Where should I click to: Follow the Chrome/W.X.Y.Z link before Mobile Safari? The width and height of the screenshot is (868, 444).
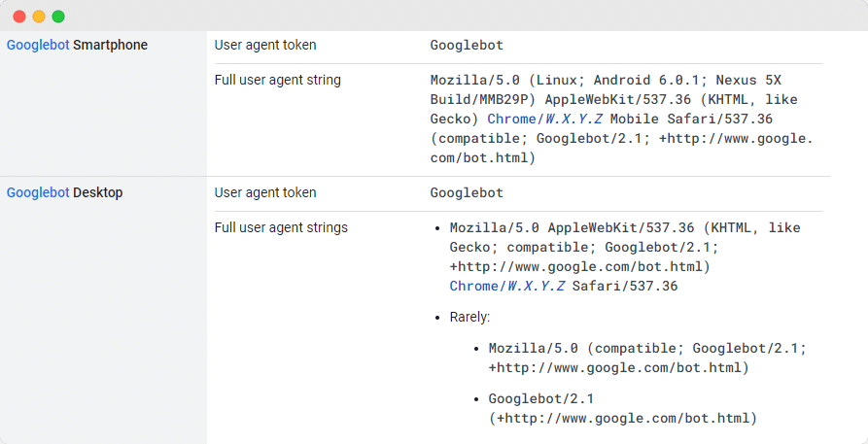pyautogui.click(x=545, y=120)
